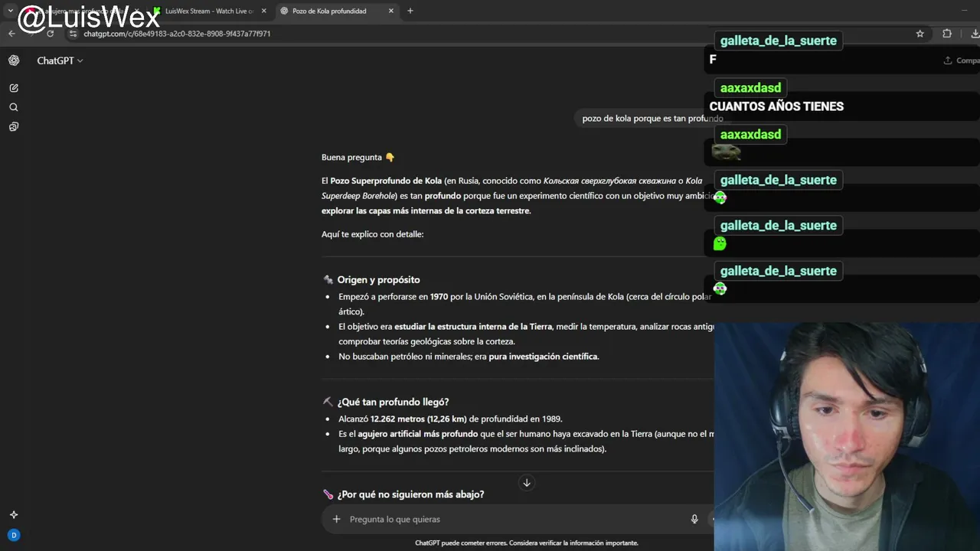The image size is (980, 551).
Task: Bookmark this page with the star icon
Action: coord(920,34)
